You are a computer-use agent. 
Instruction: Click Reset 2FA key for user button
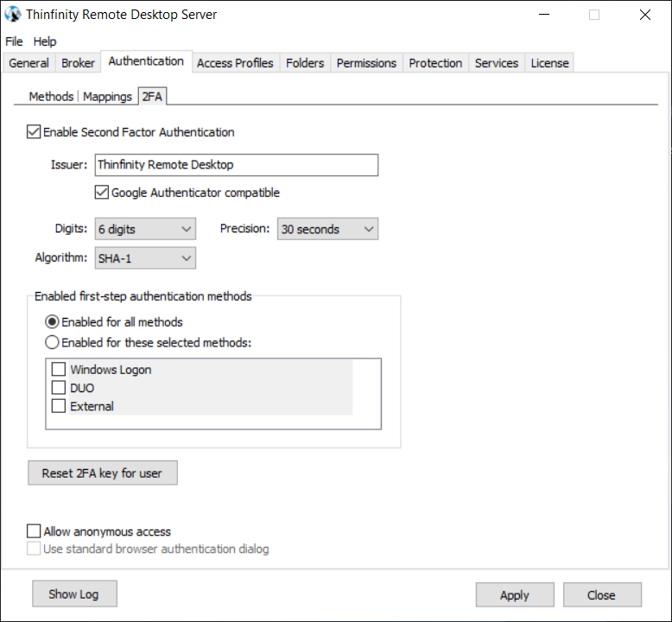103,473
